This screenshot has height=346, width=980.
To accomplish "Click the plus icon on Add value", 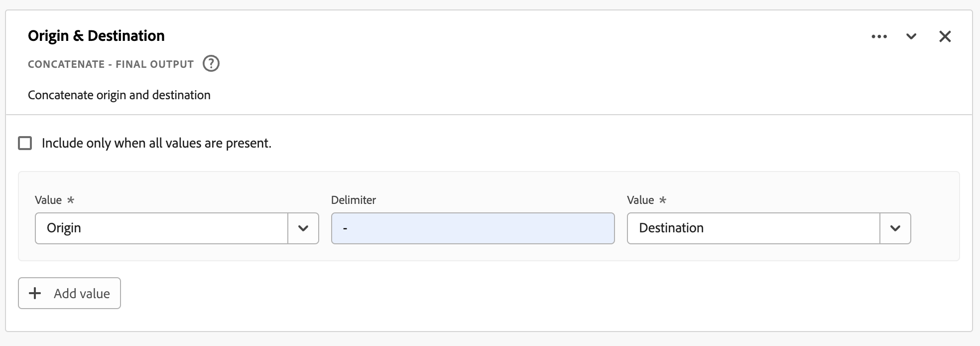I will click(x=35, y=293).
